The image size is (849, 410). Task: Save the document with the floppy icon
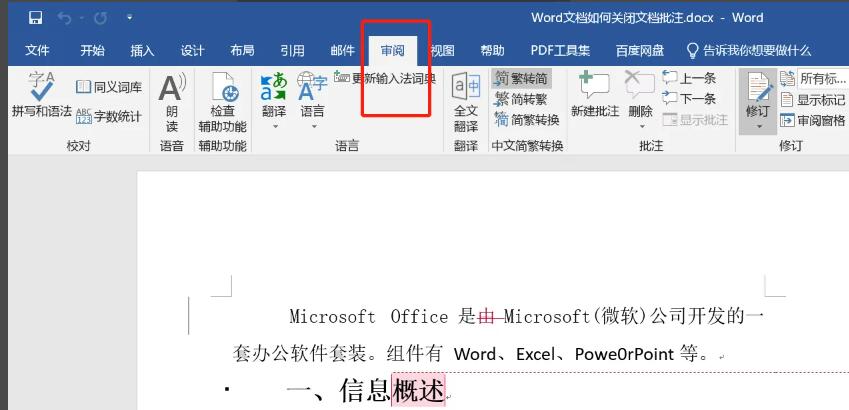(x=36, y=18)
